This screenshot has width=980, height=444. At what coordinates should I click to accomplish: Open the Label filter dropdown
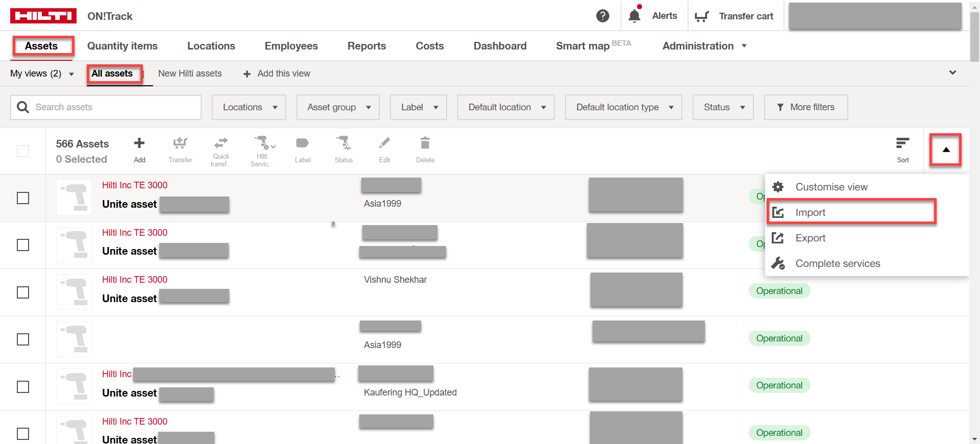(x=419, y=107)
